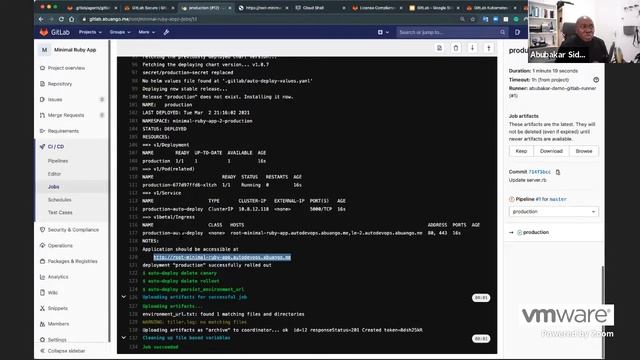
Task: Select the production job in stage list
Action: (x=536, y=232)
